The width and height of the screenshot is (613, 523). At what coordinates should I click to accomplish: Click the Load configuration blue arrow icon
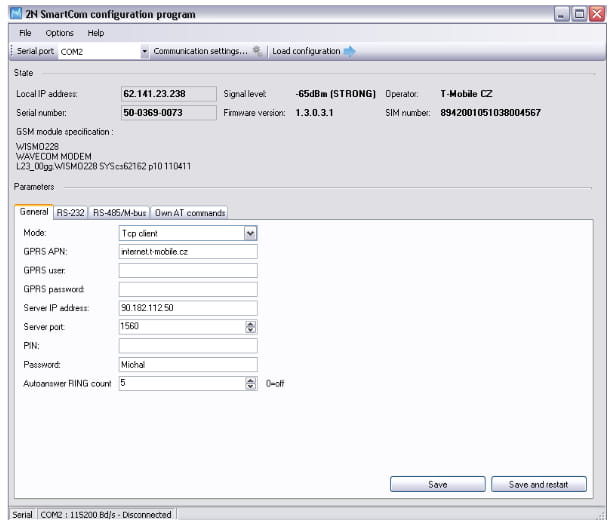tap(350, 51)
